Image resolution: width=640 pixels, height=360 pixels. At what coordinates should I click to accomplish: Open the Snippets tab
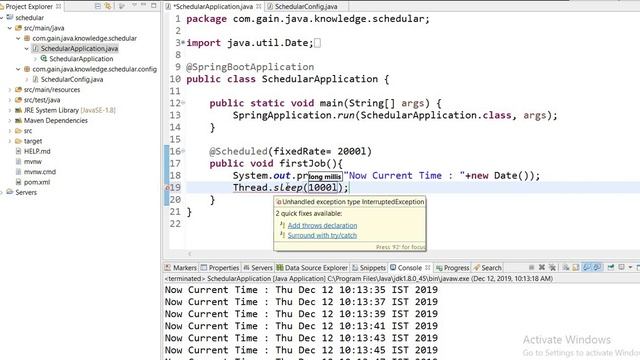point(369,268)
